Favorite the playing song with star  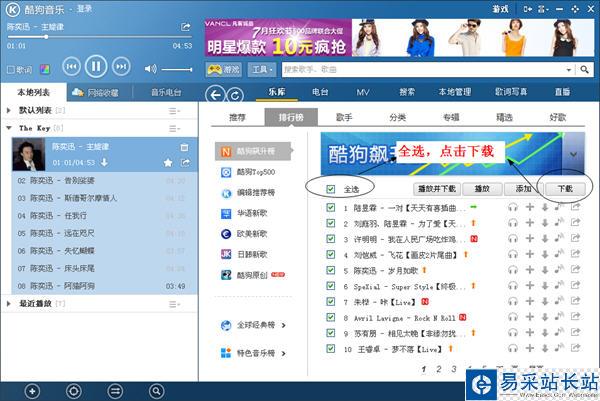coord(168,163)
